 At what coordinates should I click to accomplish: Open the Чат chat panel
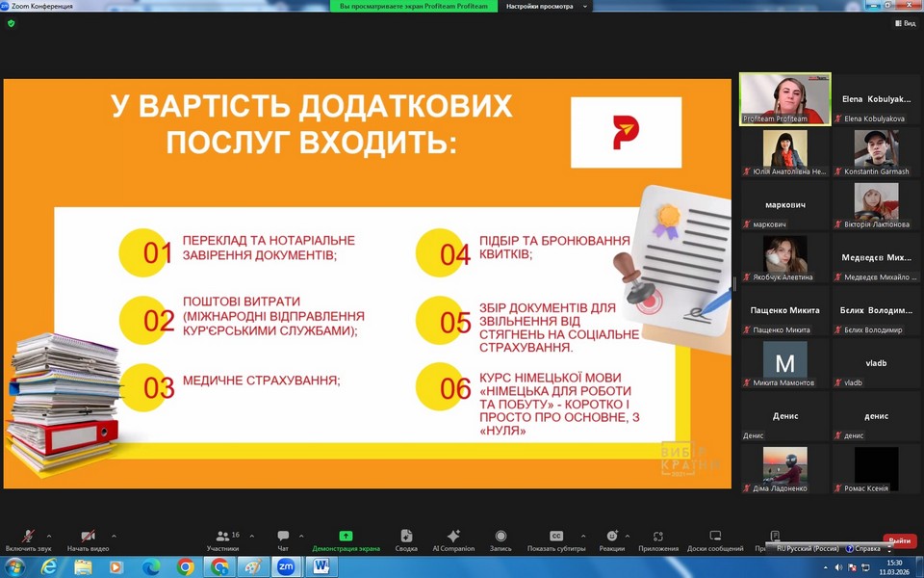283,537
